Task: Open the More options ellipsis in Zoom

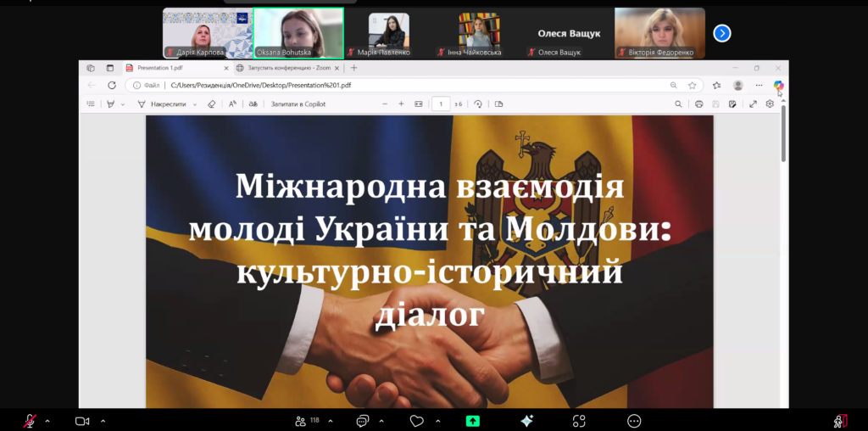Action: 634,421
